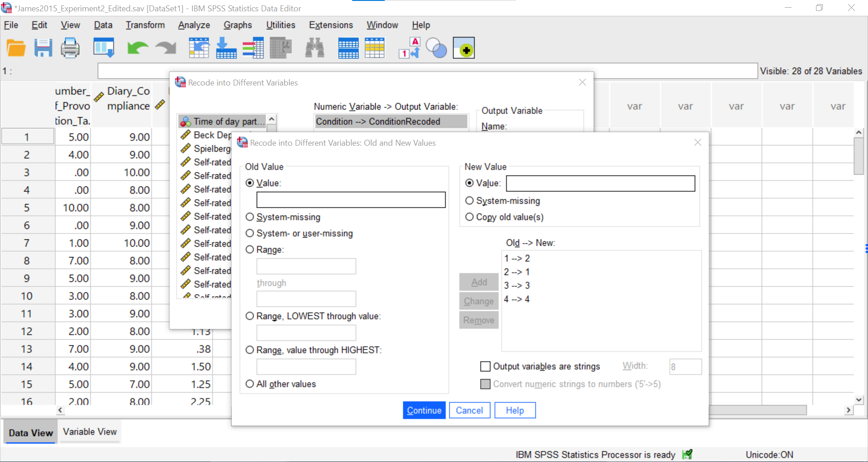Select Condition --> ConditionRecoded entry
This screenshot has width=868, height=462.
[x=391, y=121]
